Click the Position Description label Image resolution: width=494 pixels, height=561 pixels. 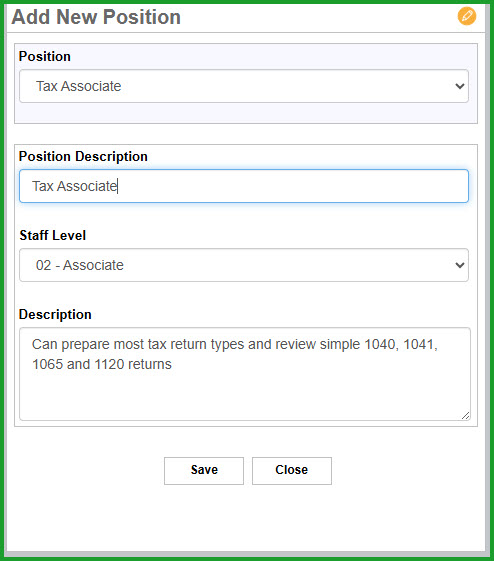pyautogui.click(x=83, y=157)
